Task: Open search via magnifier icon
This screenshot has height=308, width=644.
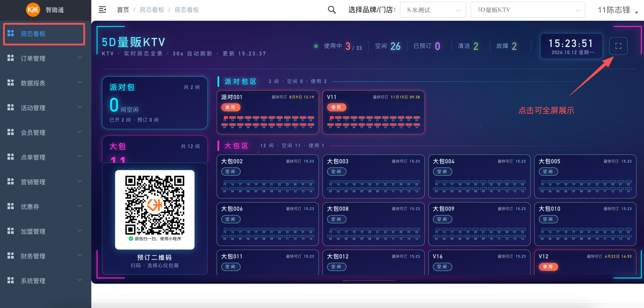Action: click(x=332, y=10)
